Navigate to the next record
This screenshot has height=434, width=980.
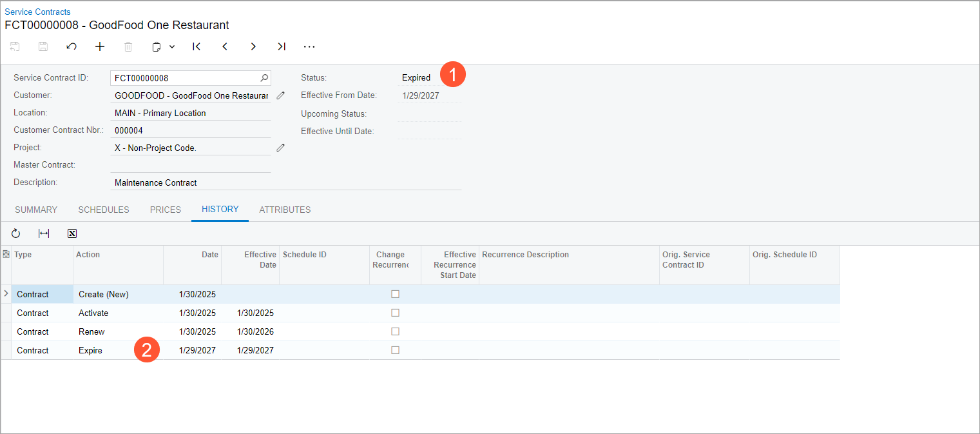point(253,46)
